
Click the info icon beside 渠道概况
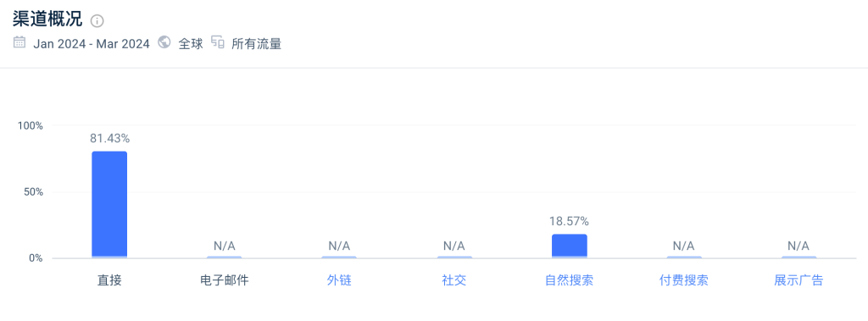[x=97, y=21]
